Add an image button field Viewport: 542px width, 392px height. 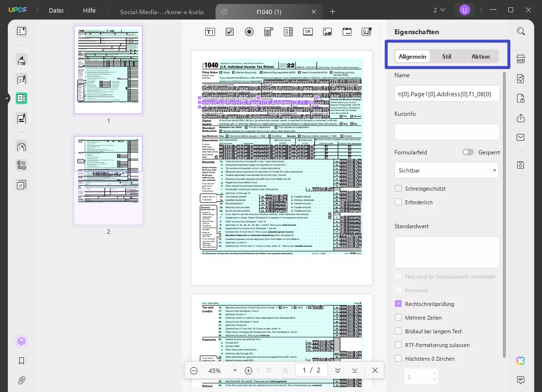[327, 31]
